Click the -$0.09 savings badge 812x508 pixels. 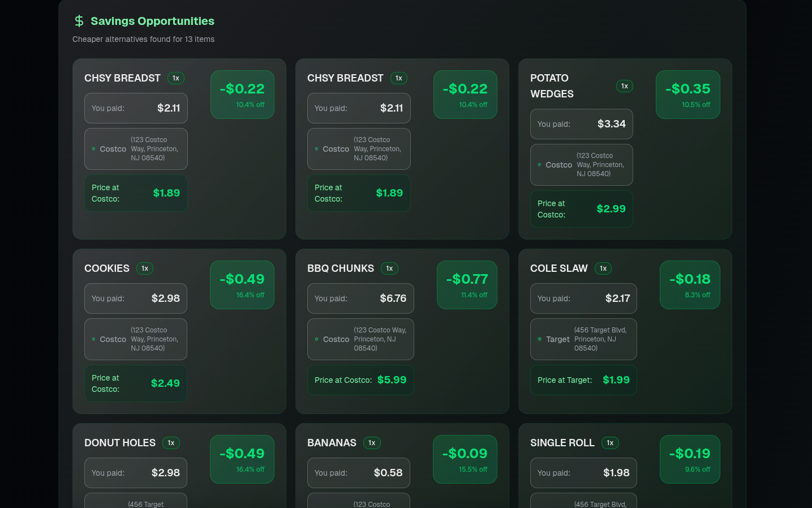[x=465, y=459]
